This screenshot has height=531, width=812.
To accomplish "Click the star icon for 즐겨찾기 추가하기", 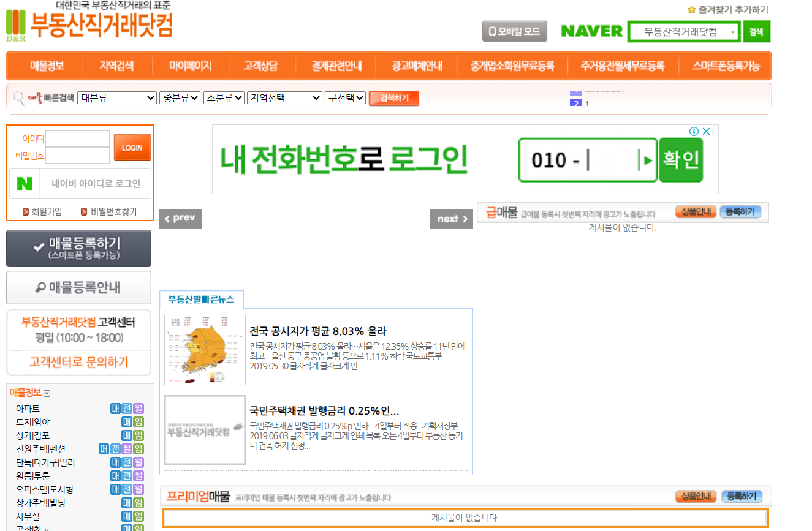I will point(691,9).
